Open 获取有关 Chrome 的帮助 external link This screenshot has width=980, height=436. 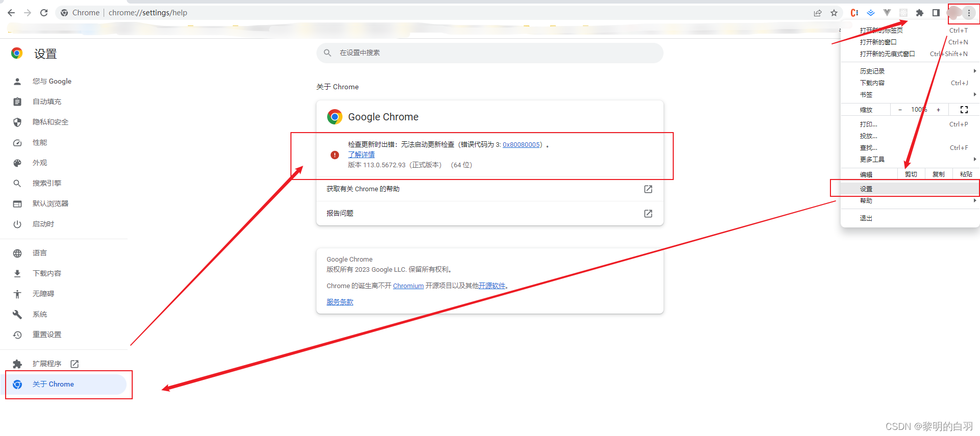coord(489,189)
